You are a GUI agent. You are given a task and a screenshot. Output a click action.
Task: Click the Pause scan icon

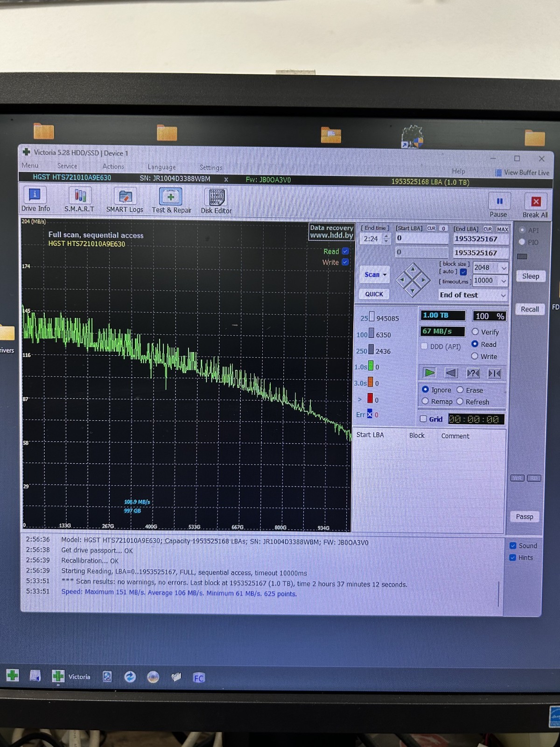(498, 205)
